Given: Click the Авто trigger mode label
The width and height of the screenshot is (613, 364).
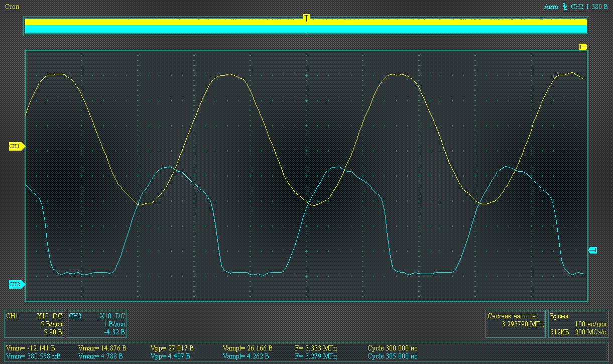Looking at the screenshot, I should click(x=551, y=7).
